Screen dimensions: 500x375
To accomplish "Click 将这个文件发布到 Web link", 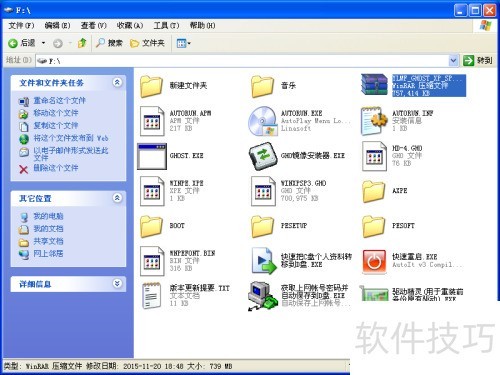I will tap(71, 138).
